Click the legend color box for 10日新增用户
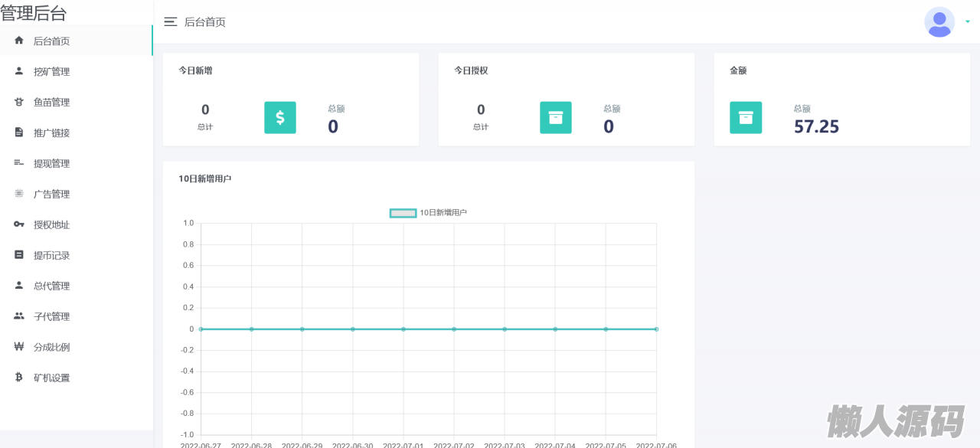 pos(403,213)
